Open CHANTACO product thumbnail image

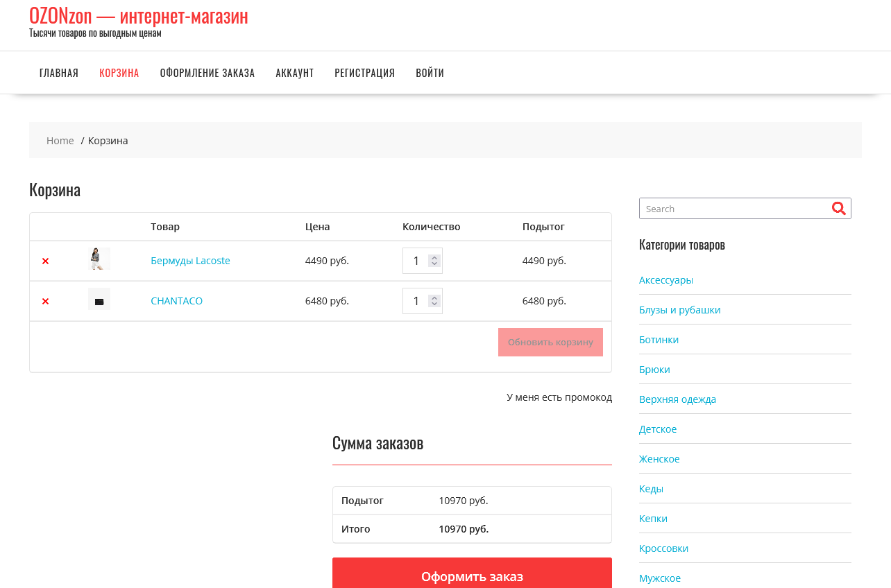[x=99, y=300]
